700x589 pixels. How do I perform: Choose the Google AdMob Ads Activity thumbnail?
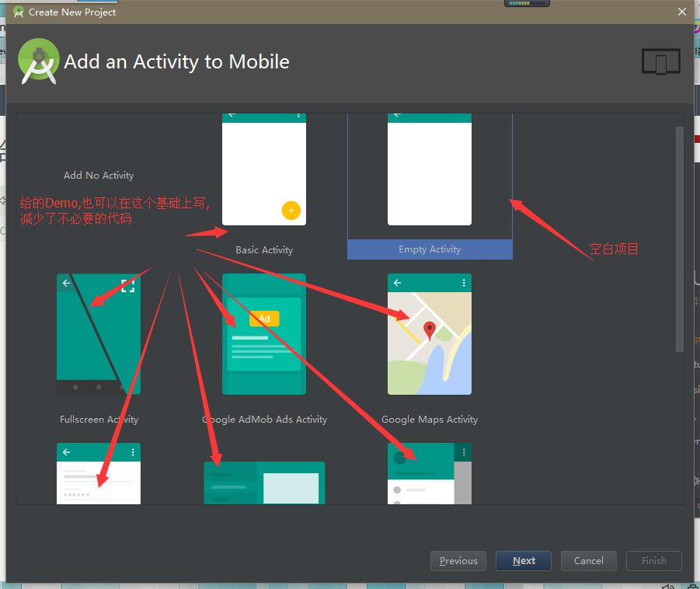pyautogui.click(x=264, y=334)
